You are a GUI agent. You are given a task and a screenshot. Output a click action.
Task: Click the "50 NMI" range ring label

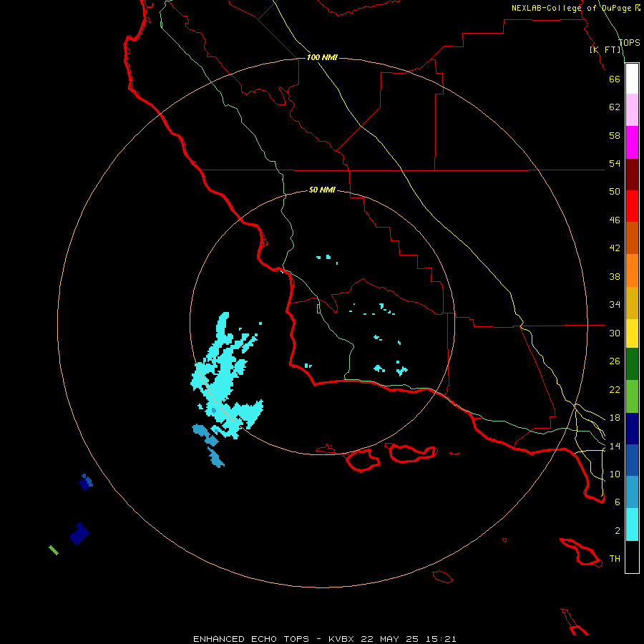tap(322, 190)
